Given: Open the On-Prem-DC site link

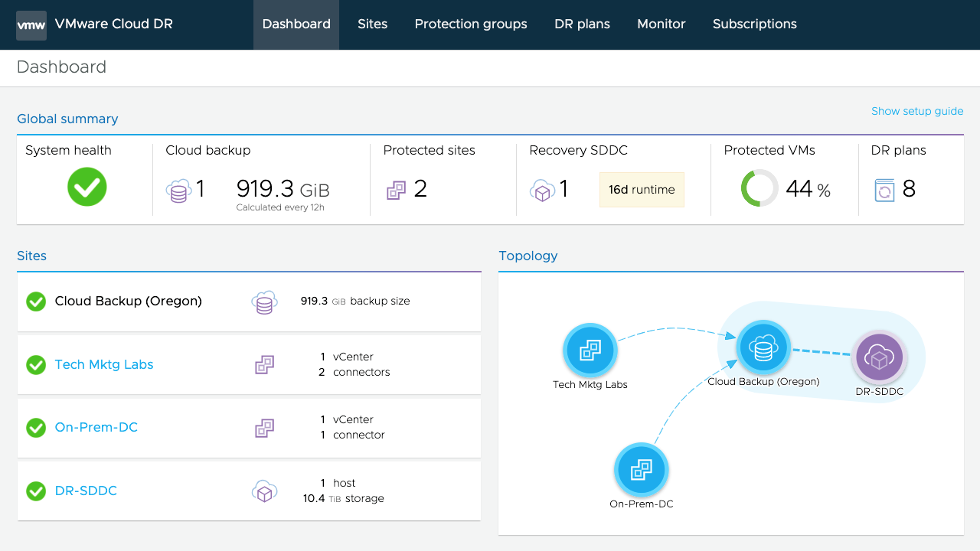Looking at the screenshot, I should pyautogui.click(x=96, y=427).
